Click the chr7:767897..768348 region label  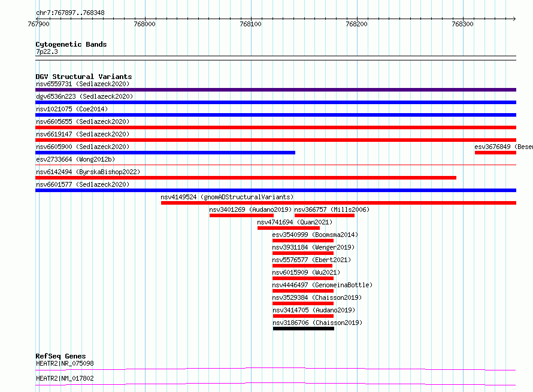click(70, 13)
